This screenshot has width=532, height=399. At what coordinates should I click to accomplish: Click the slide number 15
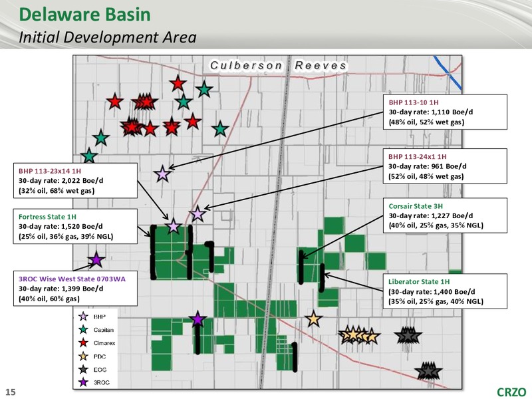[x=11, y=392]
